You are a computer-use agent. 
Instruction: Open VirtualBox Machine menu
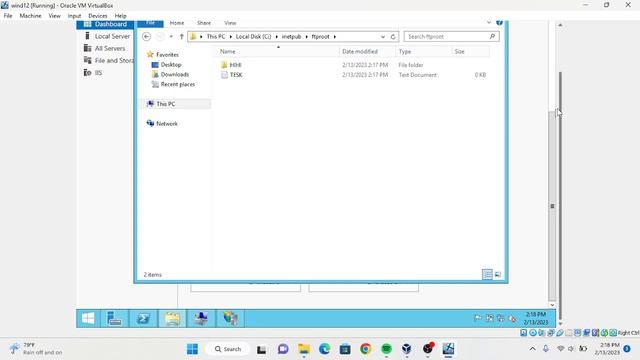tap(31, 16)
